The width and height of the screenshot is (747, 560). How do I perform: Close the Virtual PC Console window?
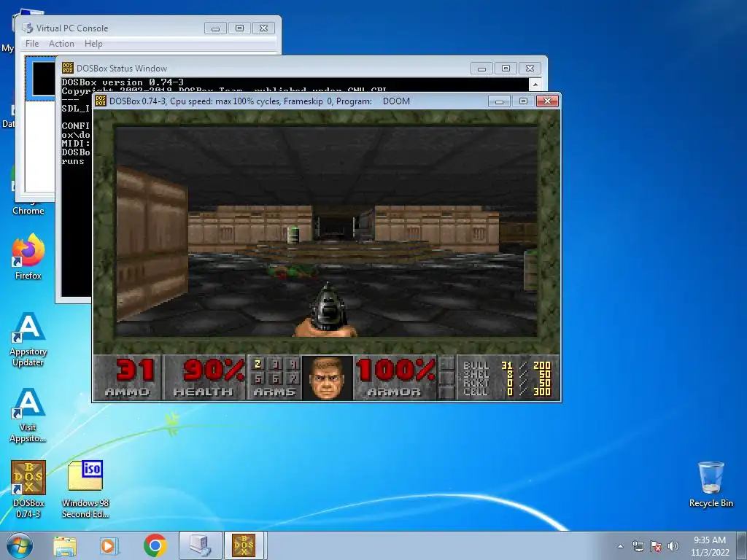point(263,28)
